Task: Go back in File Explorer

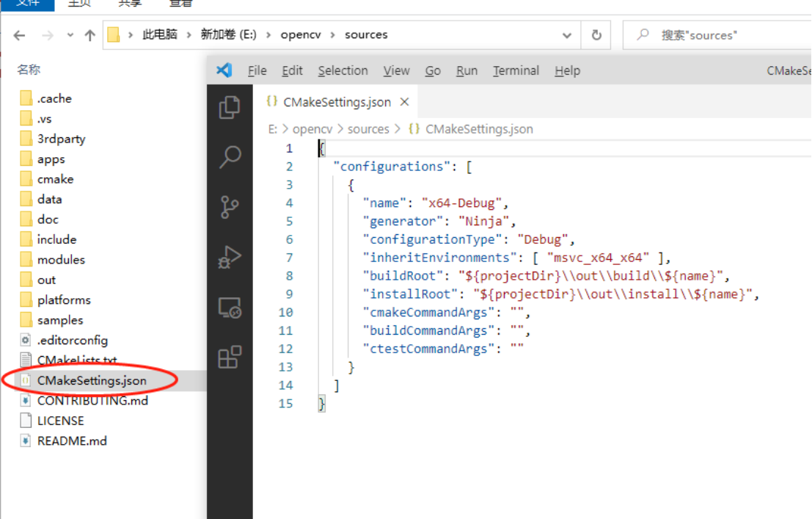Action: tap(19, 35)
